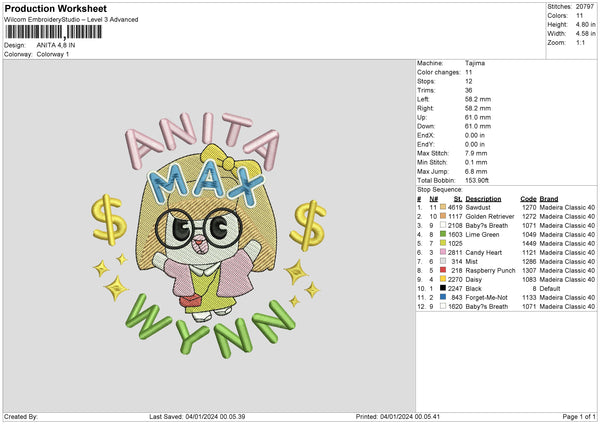
Task: Click the Colors value 11
Action: tap(579, 16)
